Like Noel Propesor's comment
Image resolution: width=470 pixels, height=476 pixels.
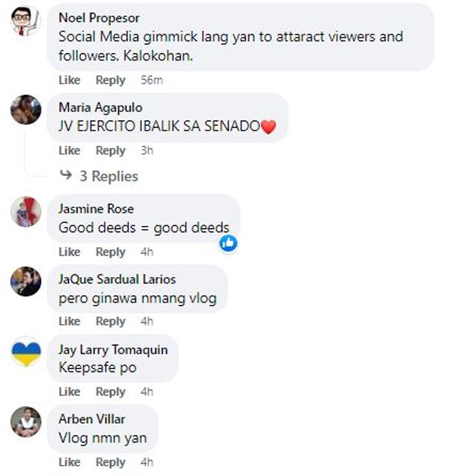[x=70, y=80]
